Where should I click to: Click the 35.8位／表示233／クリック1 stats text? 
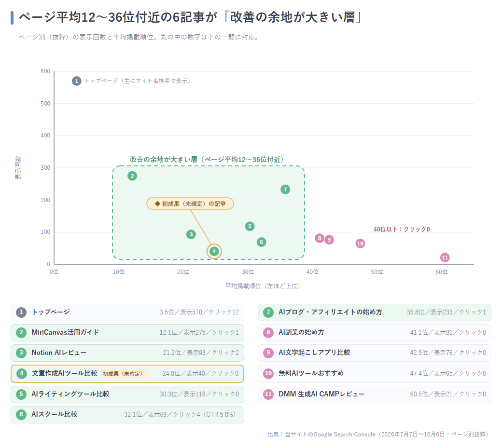tap(446, 312)
